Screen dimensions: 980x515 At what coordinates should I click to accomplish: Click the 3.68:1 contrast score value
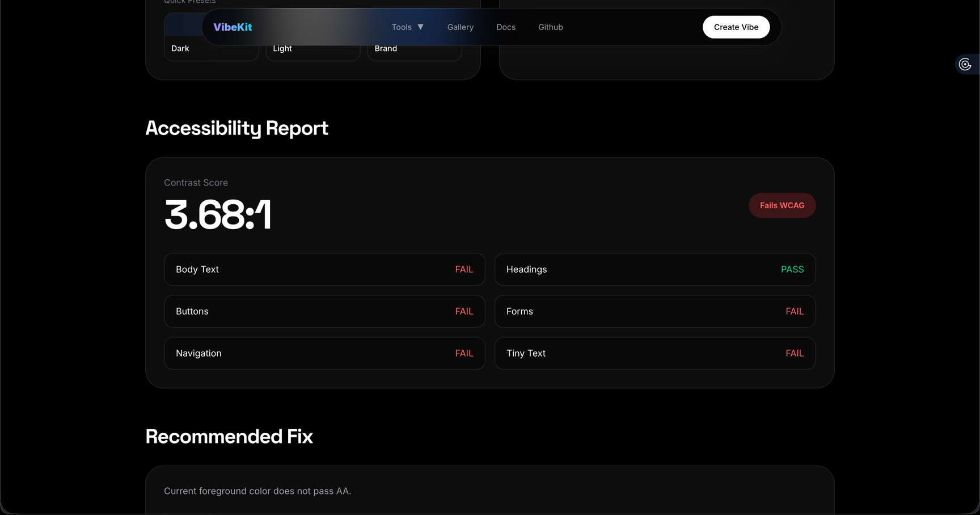[218, 215]
